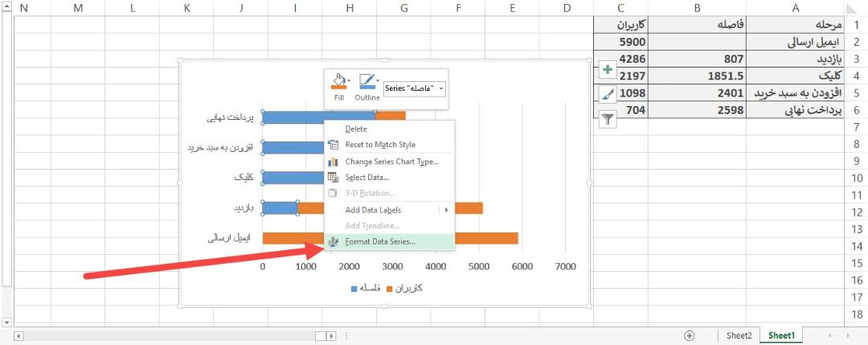Click cell containing 704

pos(621,110)
